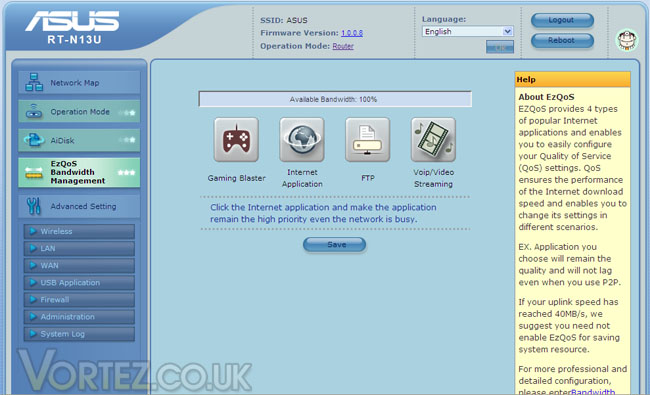Click the Internet Application label
Viewport: 650px width, 395px height.
pos(302,178)
